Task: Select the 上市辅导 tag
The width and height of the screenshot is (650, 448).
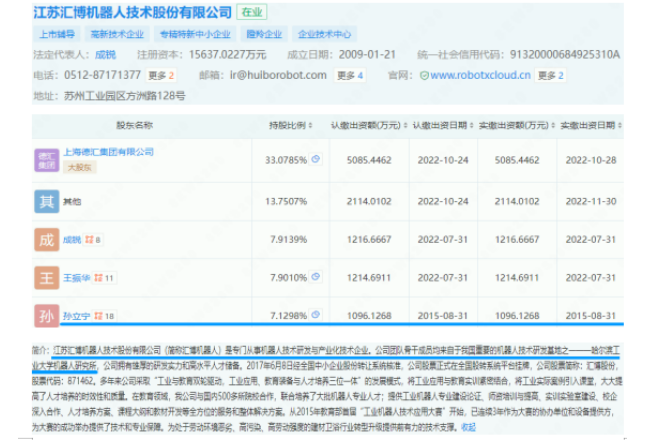Action: pyautogui.click(x=57, y=34)
